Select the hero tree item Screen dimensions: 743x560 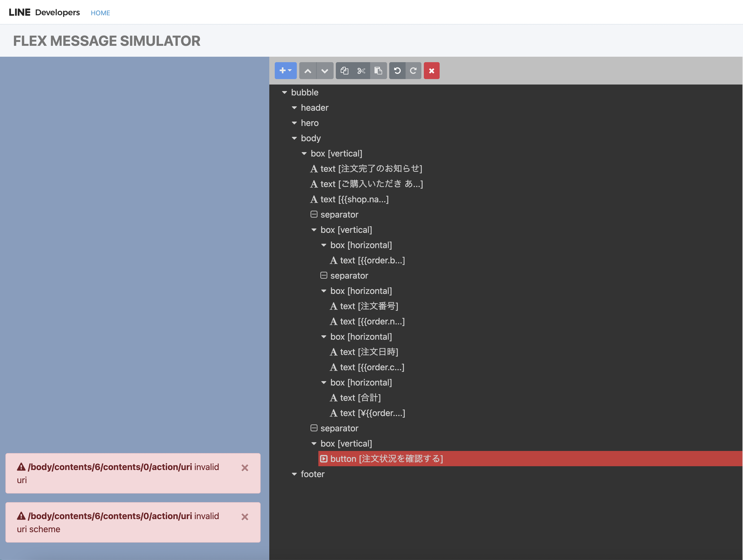coord(309,123)
